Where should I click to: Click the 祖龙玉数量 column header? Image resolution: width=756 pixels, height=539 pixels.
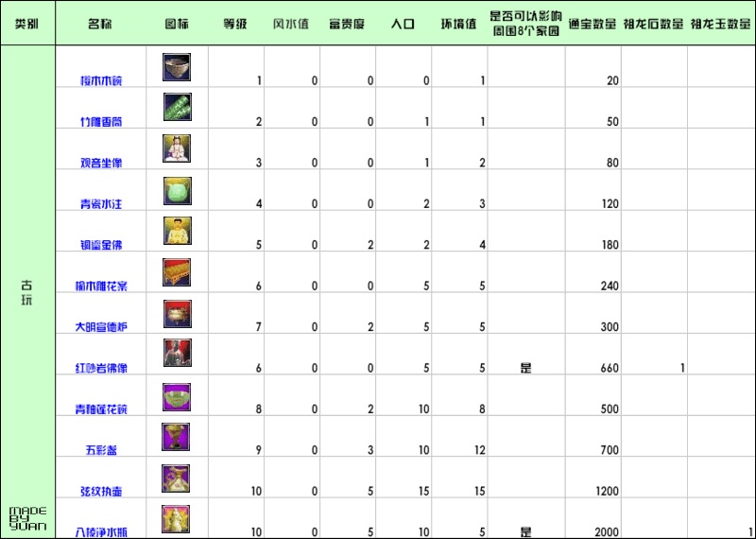pos(721,24)
